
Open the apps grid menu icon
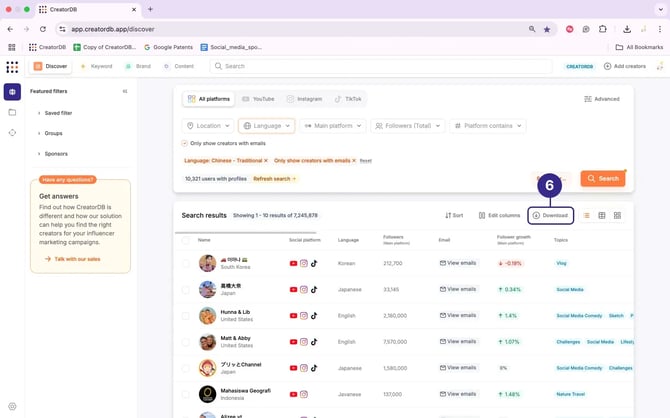(12, 67)
